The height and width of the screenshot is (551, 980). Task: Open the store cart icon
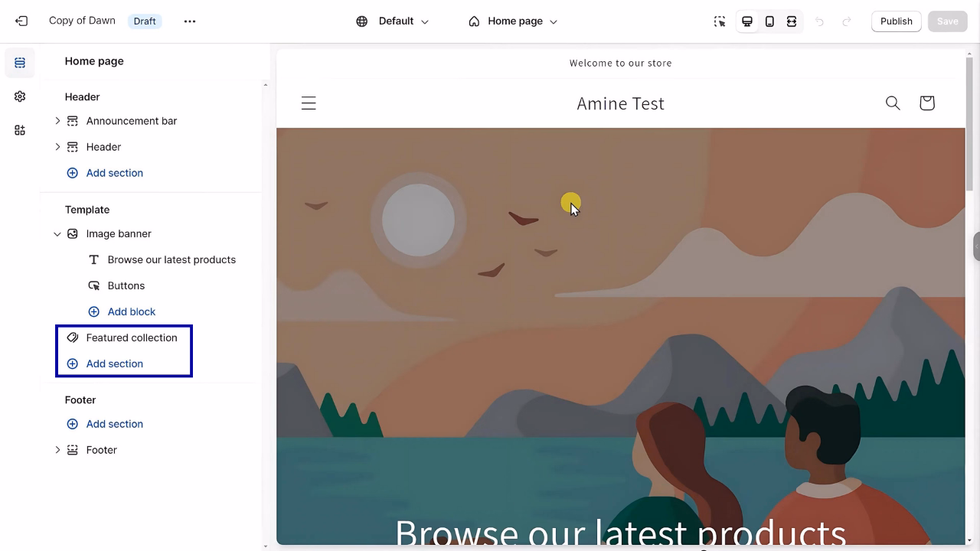coord(927,103)
